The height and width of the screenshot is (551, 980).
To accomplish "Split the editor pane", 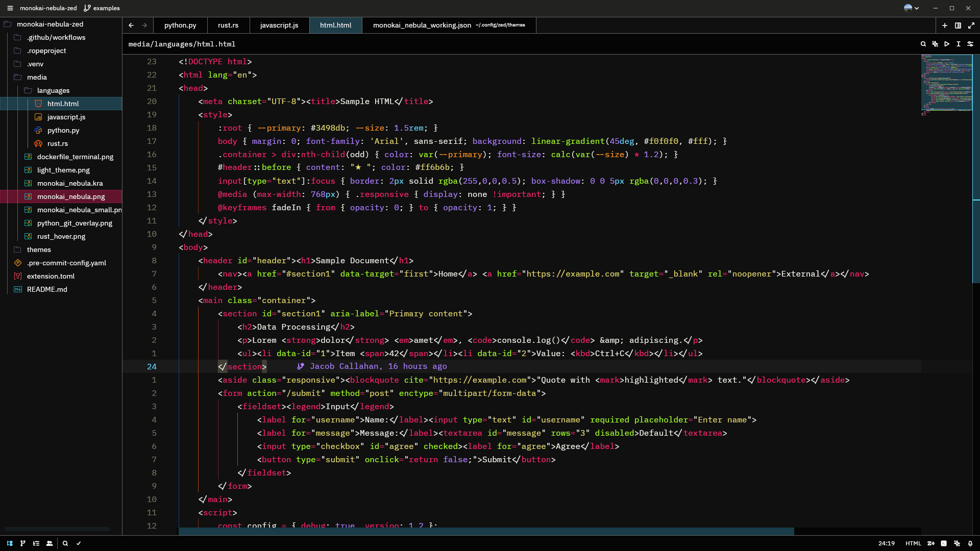I will tap(958, 26).
